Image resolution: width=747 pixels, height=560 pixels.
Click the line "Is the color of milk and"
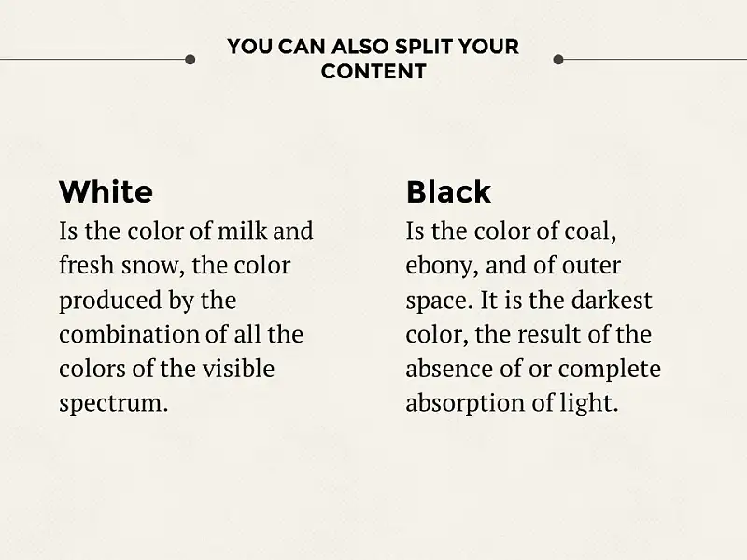186,231
